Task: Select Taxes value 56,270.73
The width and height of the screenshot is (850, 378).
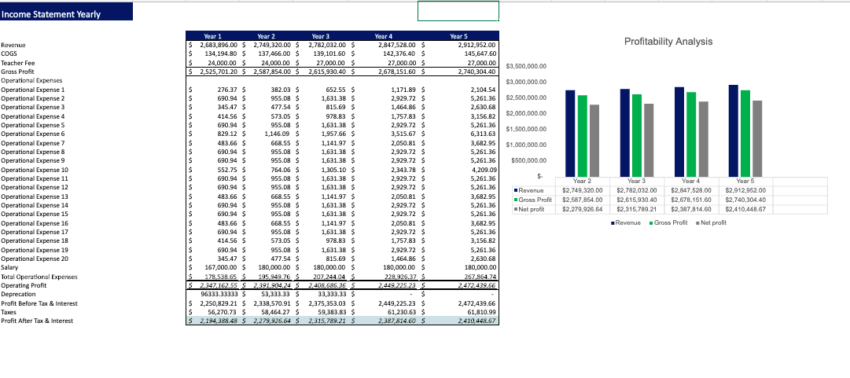Action: tap(223, 312)
